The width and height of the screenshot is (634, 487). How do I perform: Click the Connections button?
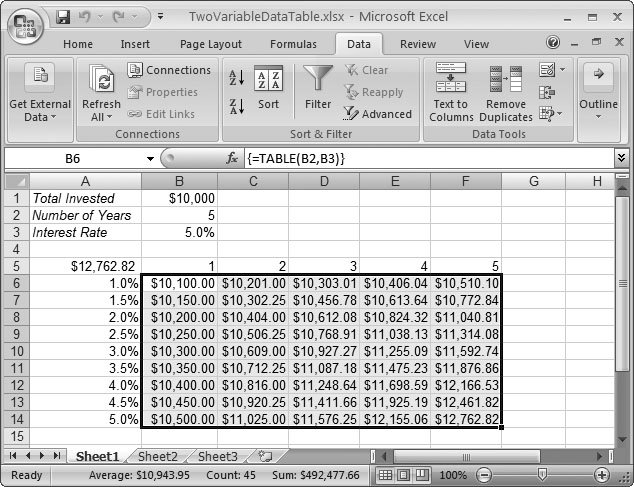point(169,70)
